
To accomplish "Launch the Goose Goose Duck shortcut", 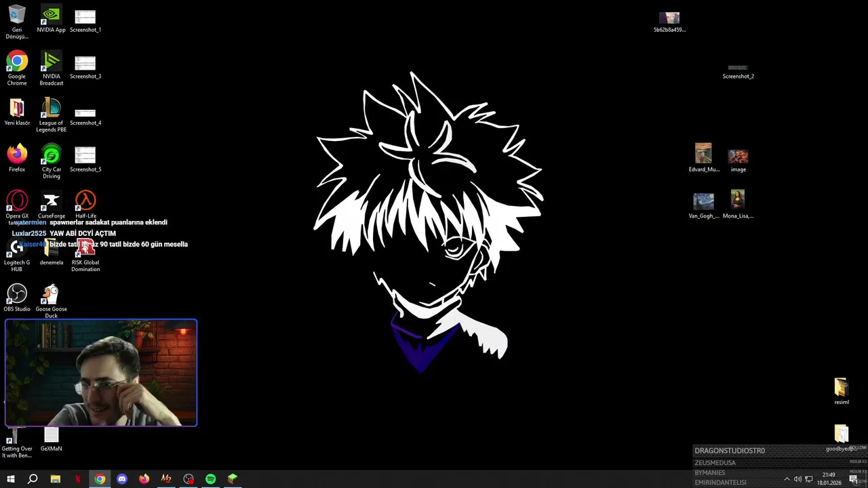I will 52,302.
